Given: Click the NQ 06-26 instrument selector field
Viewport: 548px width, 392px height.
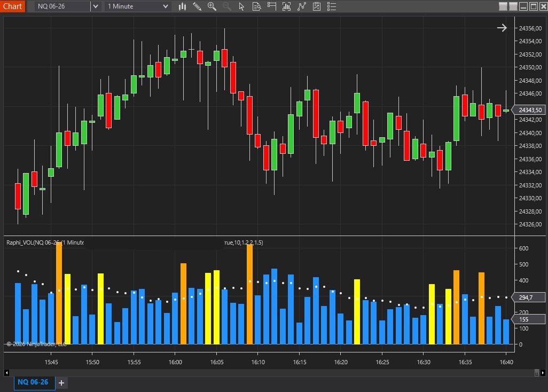Looking at the screenshot, I should [x=62, y=6].
